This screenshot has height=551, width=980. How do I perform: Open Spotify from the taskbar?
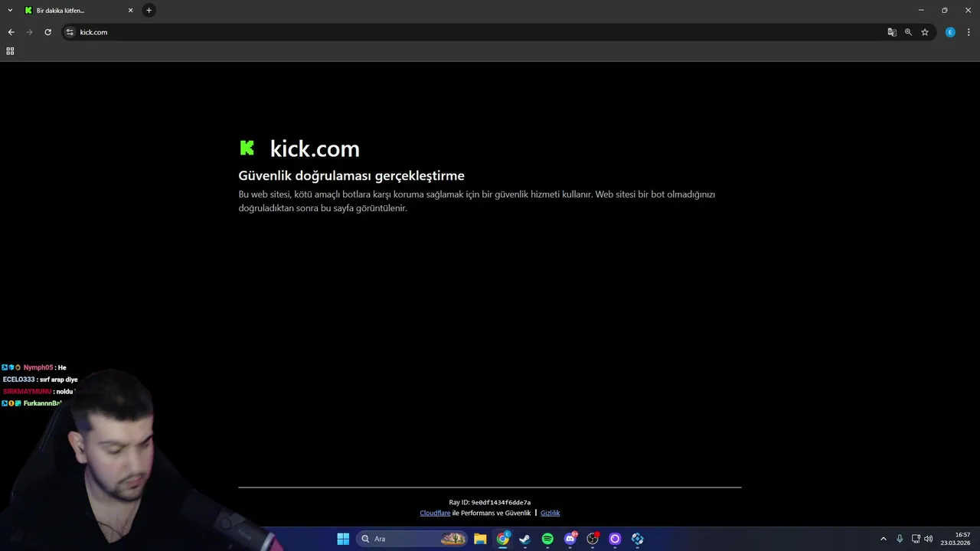[547, 539]
